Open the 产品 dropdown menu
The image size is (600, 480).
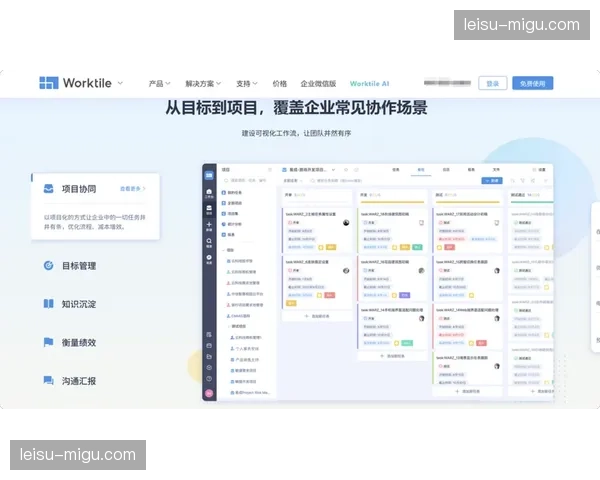coord(159,83)
